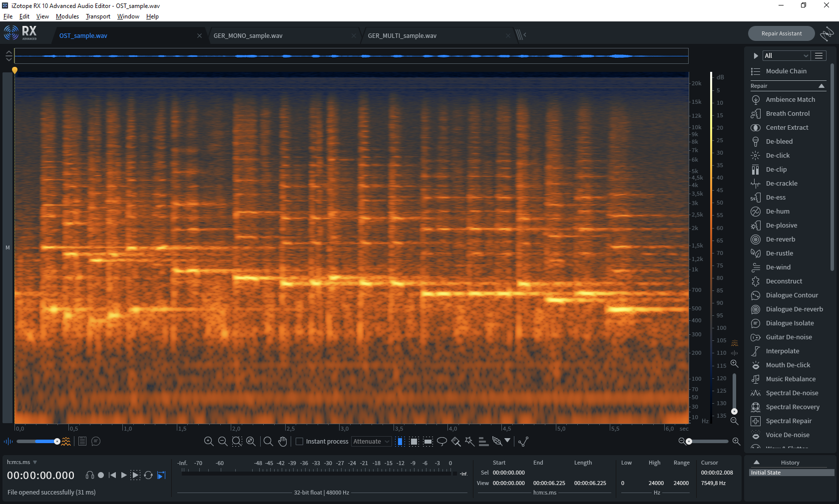The width and height of the screenshot is (839, 504).
Task: Activate the Frequency selection tool
Action: coord(428,441)
